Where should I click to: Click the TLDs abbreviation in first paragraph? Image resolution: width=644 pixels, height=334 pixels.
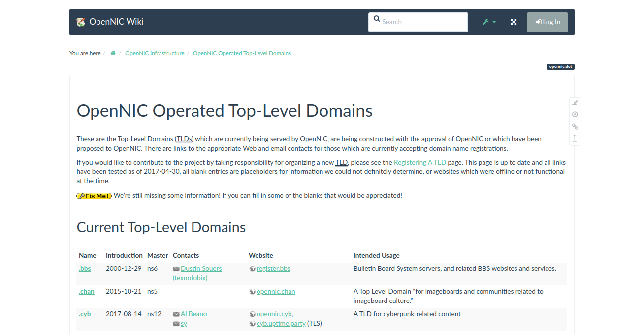pos(184,139)
